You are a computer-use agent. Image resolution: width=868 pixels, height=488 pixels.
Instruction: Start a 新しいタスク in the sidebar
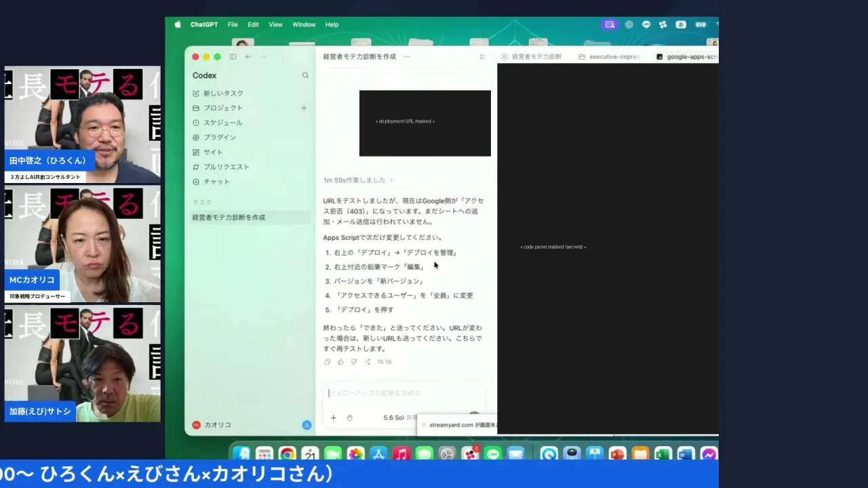coord(250,94)
